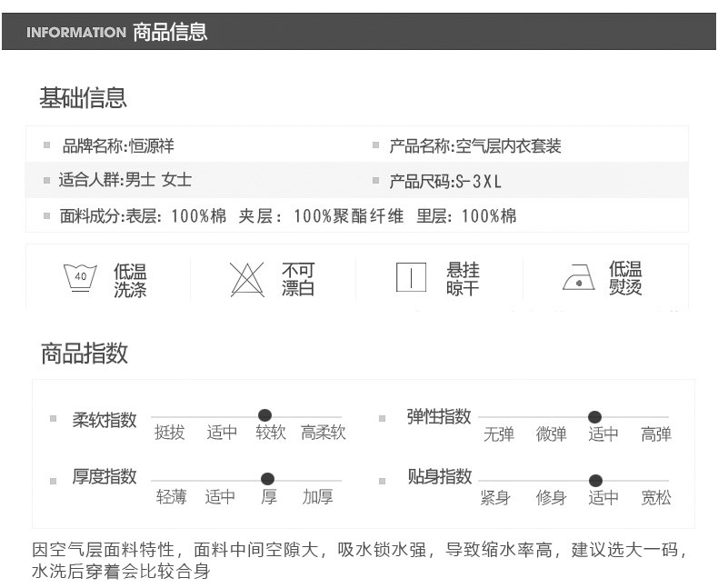Click the low-temperature iron icon
This screenshot has width=718, height=588.
pos(579,277)
